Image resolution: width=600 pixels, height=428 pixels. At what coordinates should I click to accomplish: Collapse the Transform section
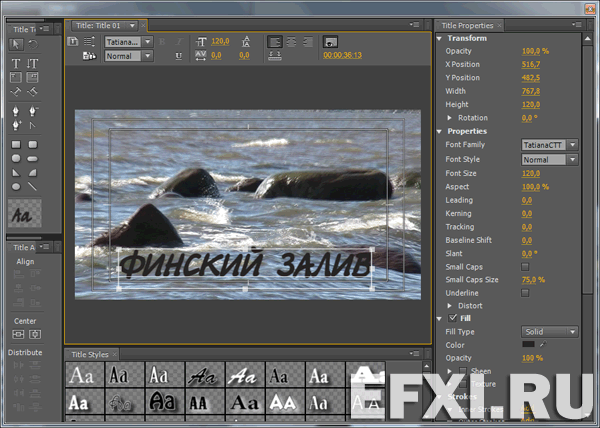click(x=439, y=38)
